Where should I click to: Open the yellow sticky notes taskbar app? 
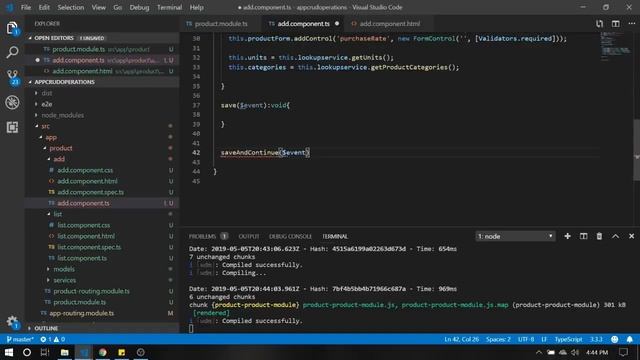coord(122,352)
